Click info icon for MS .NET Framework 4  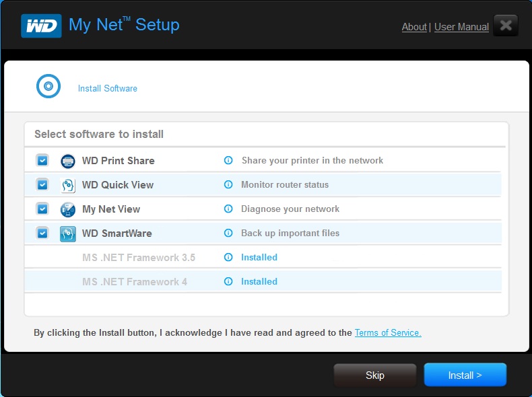pyautogui.click(x=228, y=281)
